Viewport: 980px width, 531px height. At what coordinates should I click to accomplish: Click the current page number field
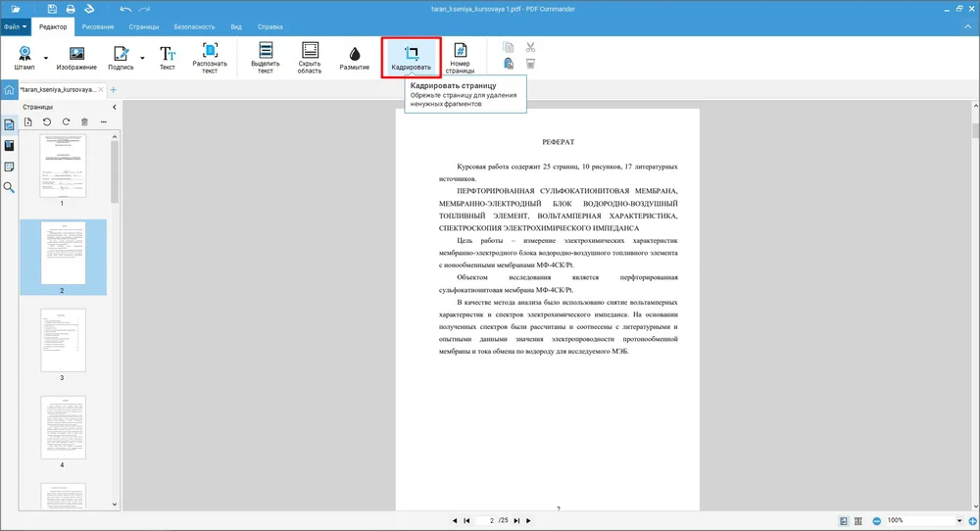point(487,520)
